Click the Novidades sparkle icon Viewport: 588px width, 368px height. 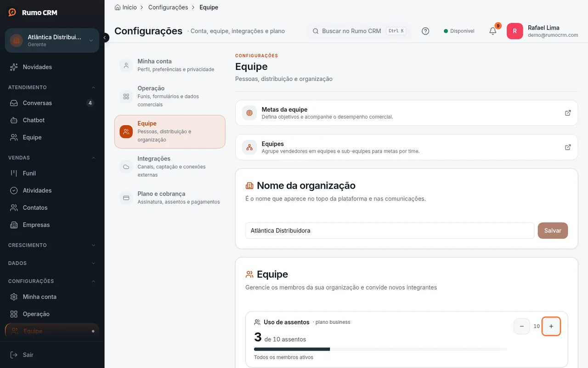click(14, 67)
